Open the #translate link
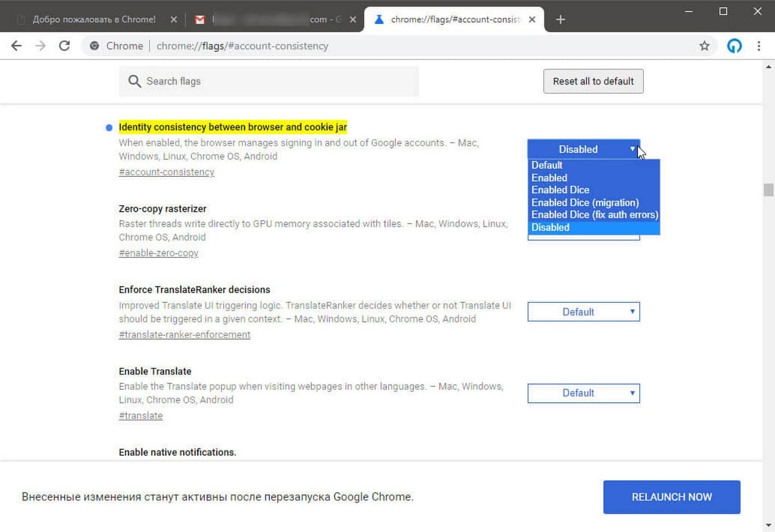 click(141, 416)
